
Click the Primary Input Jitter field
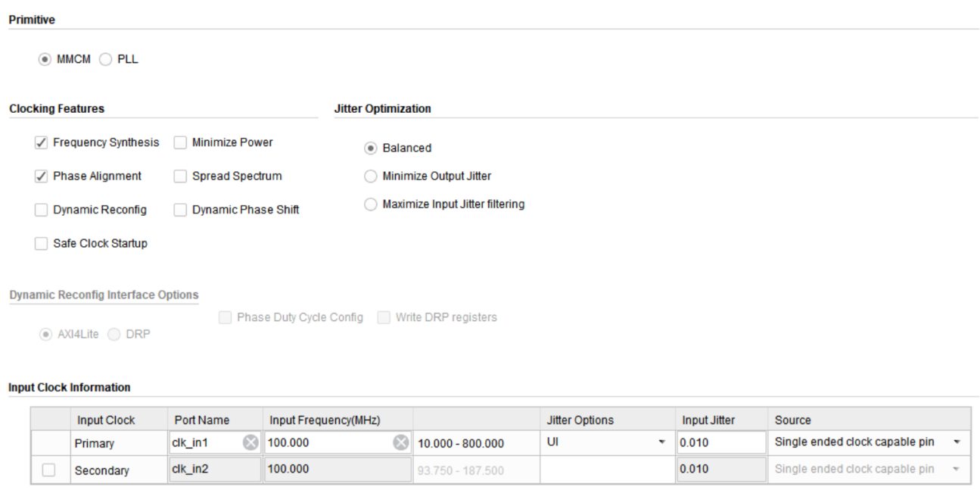pos(719,443)
